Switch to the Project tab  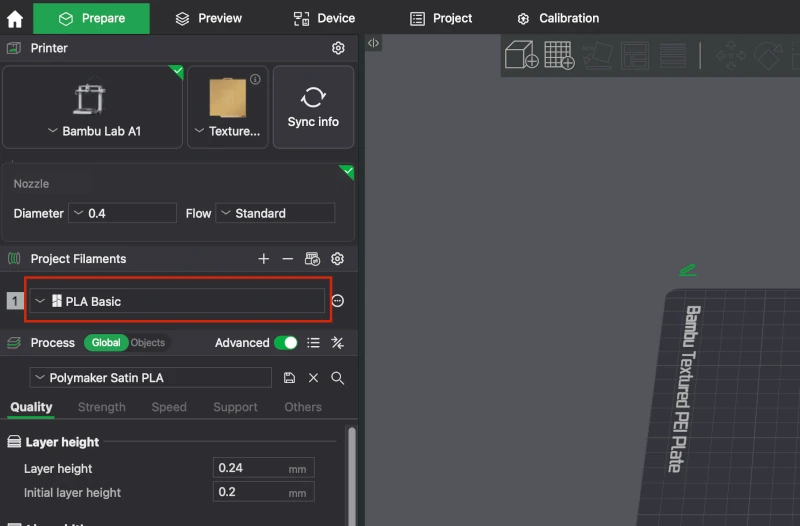pos(441,18)
